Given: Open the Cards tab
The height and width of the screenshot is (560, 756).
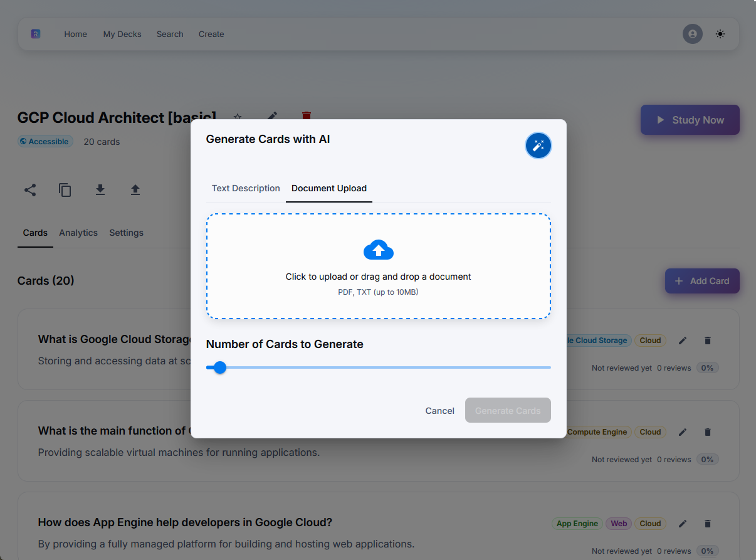Looking at the screenshot, I should click(35, 233).
